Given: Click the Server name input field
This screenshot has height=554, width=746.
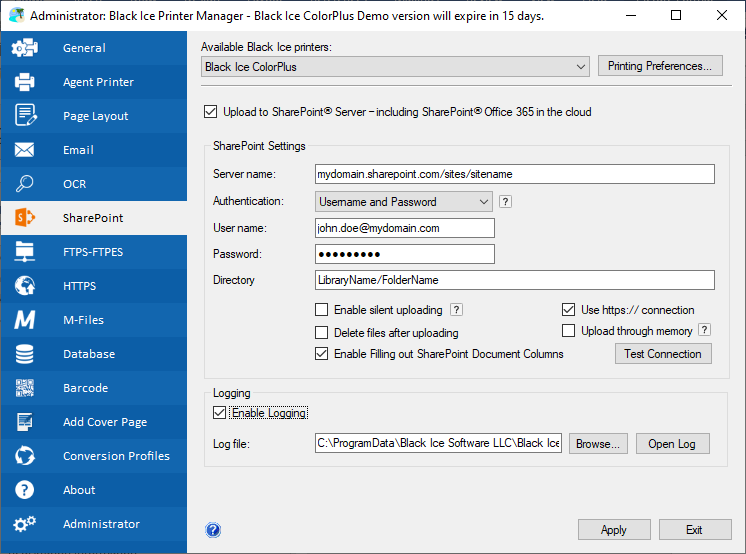Looking at the screenshot, I should [514, 174].
